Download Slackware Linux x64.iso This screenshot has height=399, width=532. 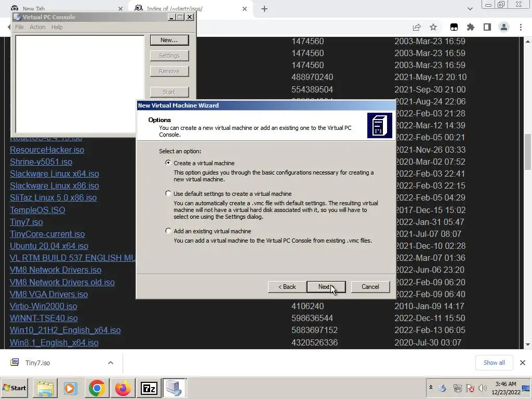(54, 174)
